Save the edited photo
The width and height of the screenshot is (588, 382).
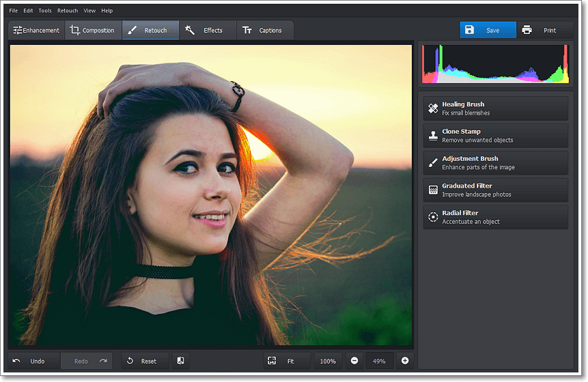(488, 30)
